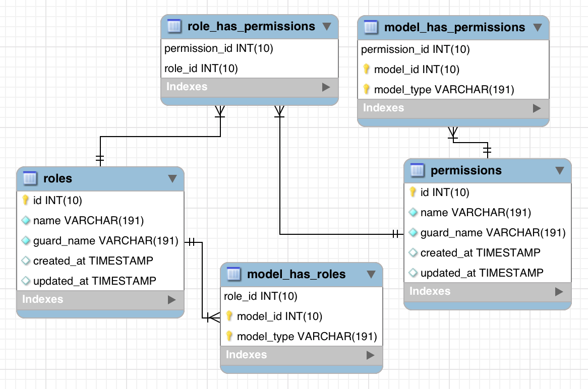Click the permissions table icon
Viewport: 588px width, 389px height.
[x=417, y=170]
